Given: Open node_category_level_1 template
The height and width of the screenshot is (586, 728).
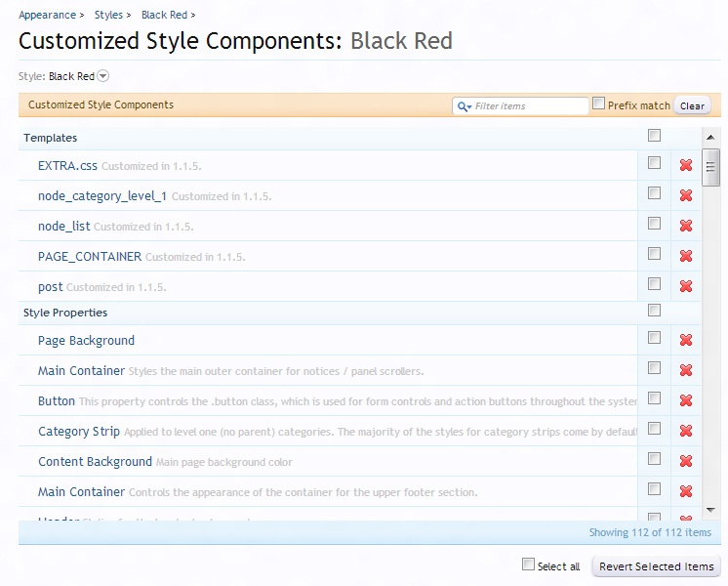Looking at the screenshot, I should pyautogui.click(x=102, y=196).
